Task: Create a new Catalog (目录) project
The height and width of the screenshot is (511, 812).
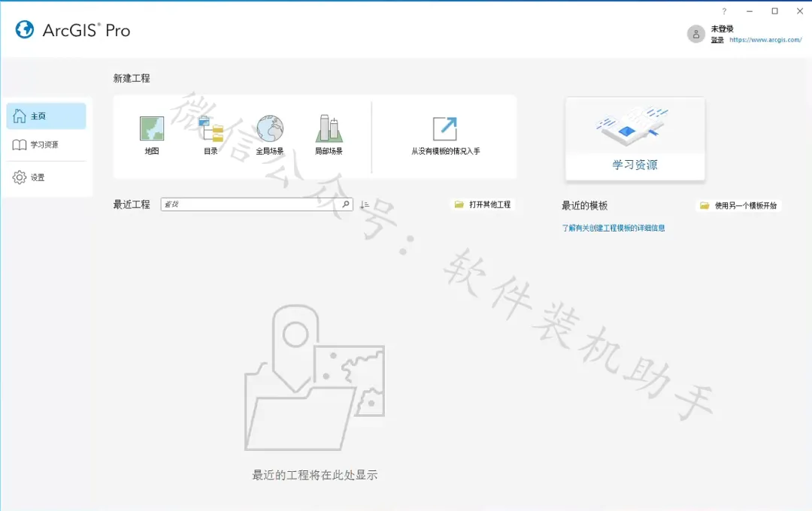Action: tap(211, 136)
